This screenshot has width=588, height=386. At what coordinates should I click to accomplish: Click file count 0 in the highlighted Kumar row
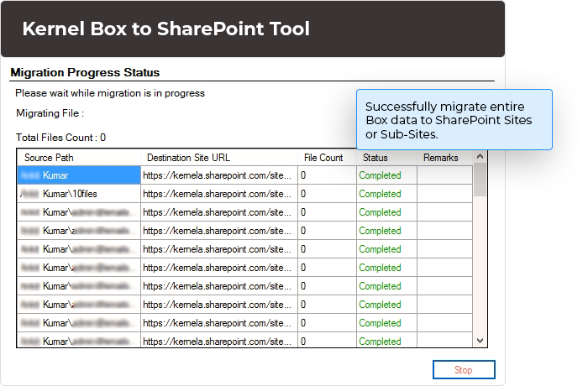point(327,175)
